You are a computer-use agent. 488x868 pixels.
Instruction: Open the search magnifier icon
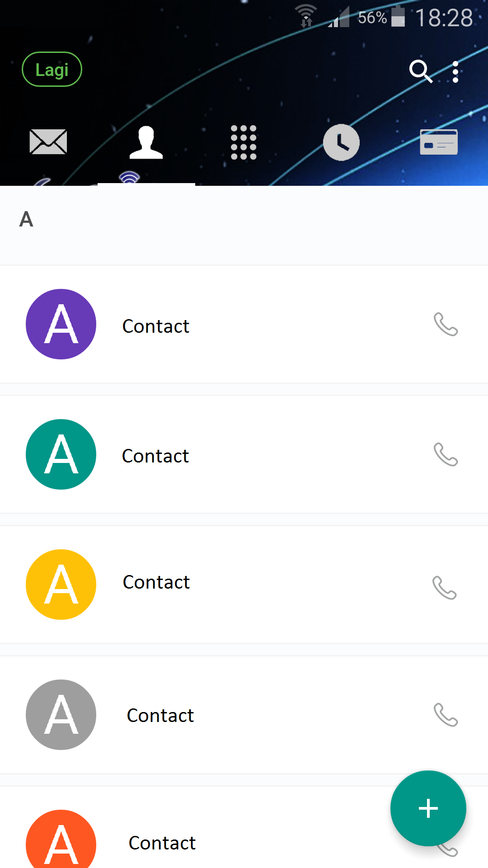pyautogui.click(x=421, y=71)
